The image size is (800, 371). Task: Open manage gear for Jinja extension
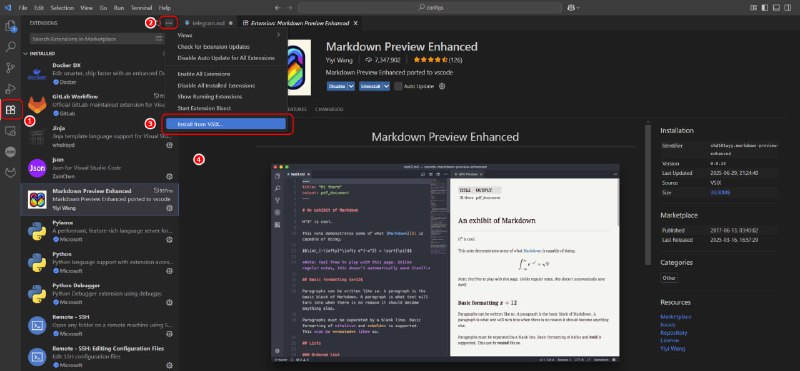(x=169, y=145)
